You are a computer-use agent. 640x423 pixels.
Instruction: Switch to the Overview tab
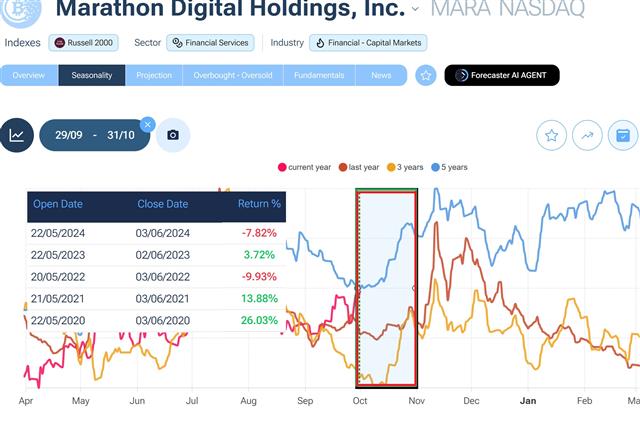coord(29,75)
